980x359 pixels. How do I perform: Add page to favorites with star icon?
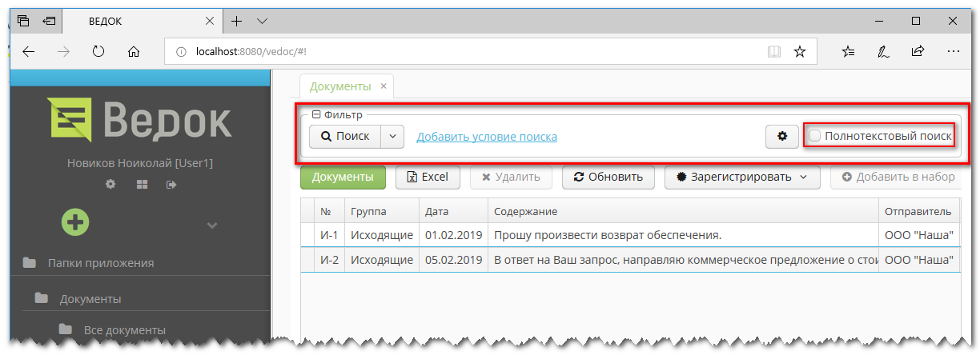[x=799, y=52]
